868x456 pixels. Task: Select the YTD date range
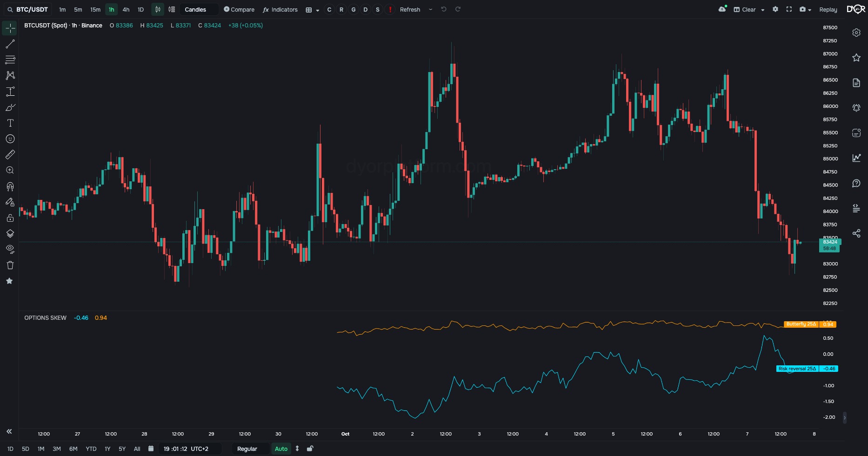click(x=91, y=449)
